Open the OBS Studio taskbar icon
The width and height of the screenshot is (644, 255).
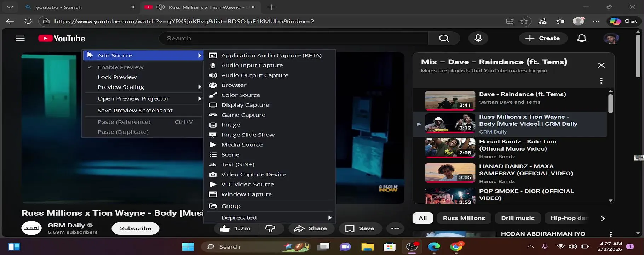(x=412, y=246)
